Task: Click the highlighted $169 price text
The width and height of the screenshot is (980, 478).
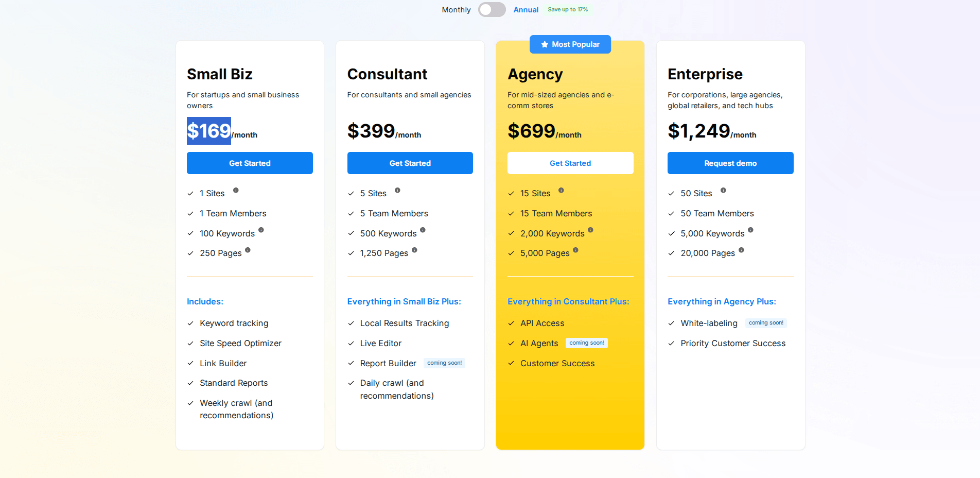Action: (x=209, y=131)
